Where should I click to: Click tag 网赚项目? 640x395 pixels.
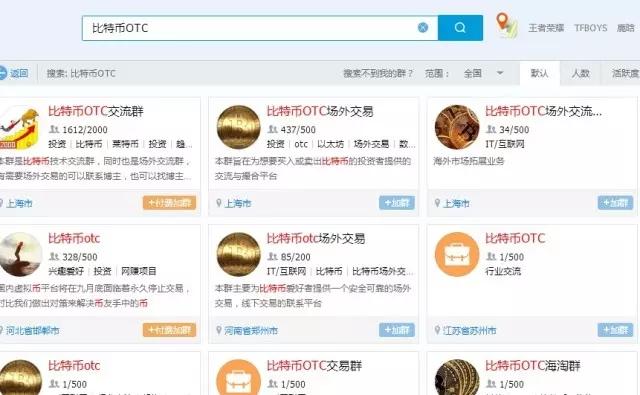click(139, 271)
